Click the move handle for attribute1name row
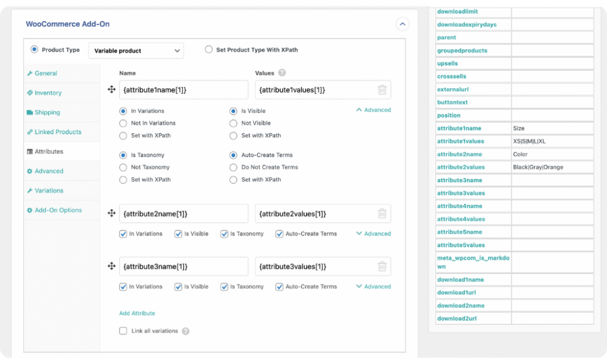607x364 pixels. (x=111, y=90)
